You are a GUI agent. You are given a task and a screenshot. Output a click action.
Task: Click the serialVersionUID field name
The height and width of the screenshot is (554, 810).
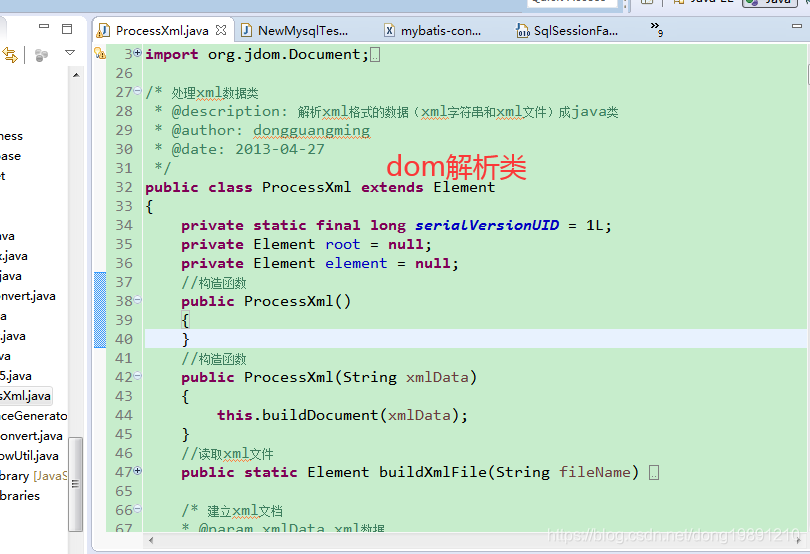pyautogui.click(x=487, y=225)
